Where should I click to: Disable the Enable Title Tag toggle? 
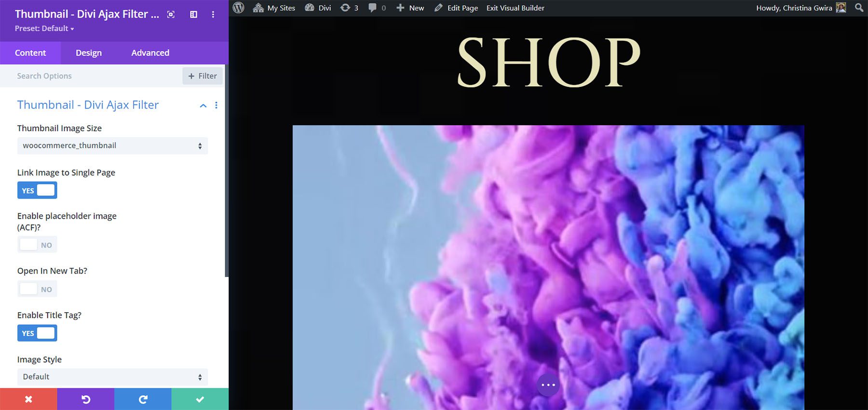(x=37, y=333)
